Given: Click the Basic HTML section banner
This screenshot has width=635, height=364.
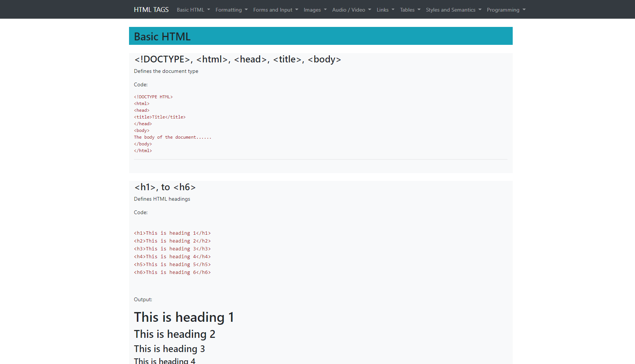Looking at the screenshot, I should point(321,36).
